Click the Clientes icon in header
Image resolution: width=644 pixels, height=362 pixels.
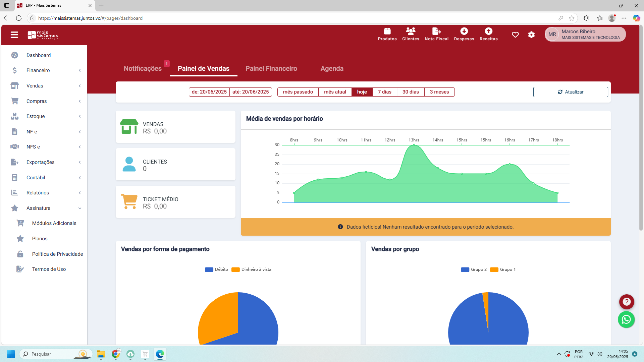point(411,32)
